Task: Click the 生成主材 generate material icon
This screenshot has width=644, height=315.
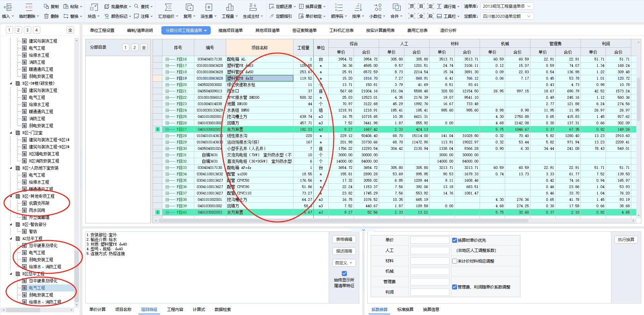Action: point(253,7)
